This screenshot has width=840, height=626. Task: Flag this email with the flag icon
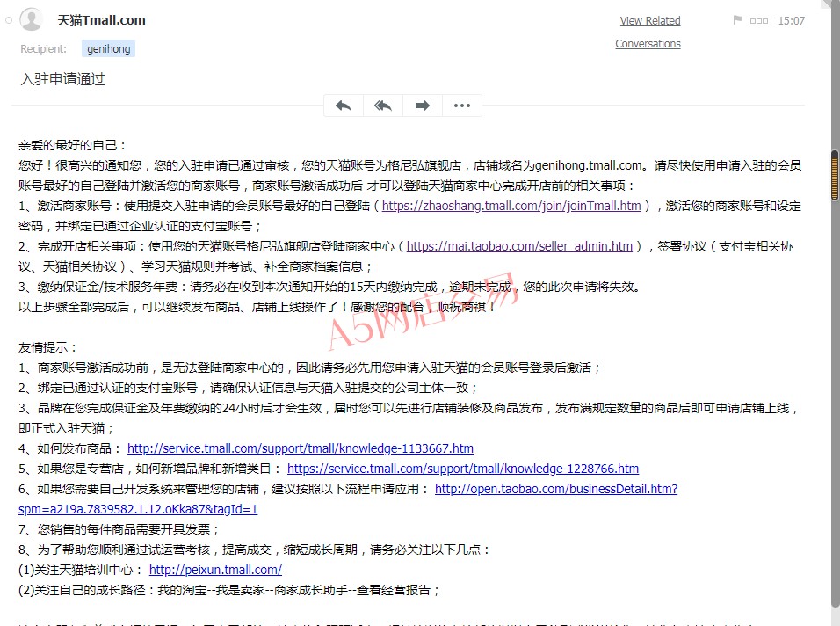(x=737, y=20)
